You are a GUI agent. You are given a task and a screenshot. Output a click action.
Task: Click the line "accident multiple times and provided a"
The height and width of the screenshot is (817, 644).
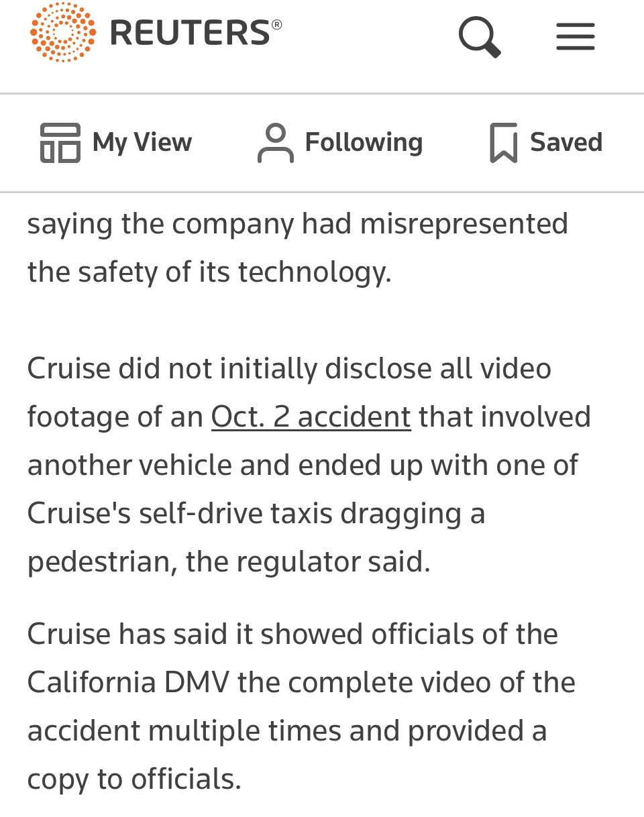coord(287,731)
